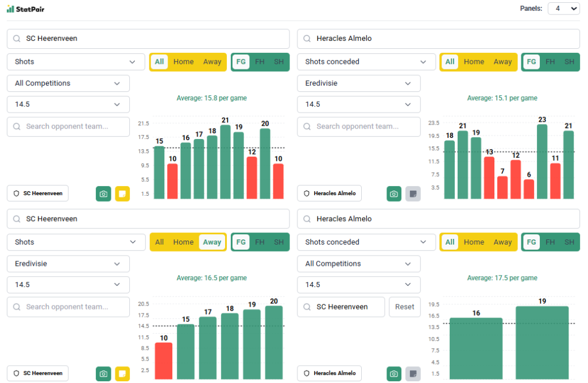Viewport: 588px width, 383px height.
Task: Click Heracles Almelo badge button in 15.1 panel
Action: (x=330, y=194)
